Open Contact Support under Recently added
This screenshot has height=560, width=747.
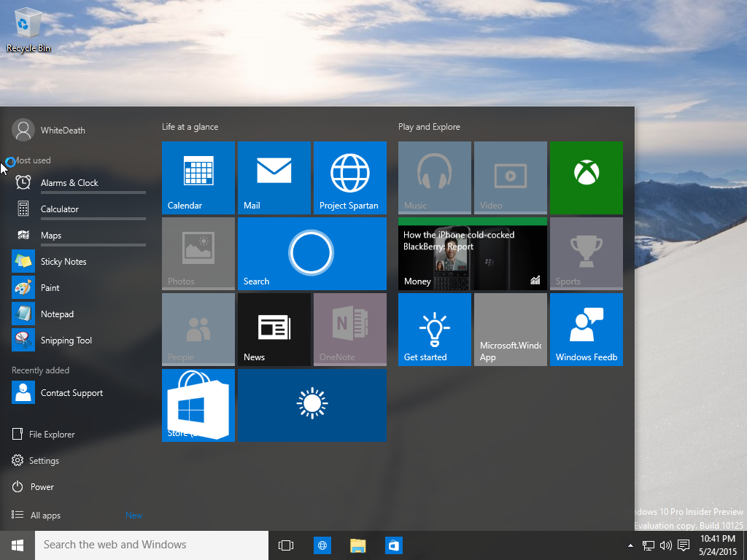pos(79,392)
